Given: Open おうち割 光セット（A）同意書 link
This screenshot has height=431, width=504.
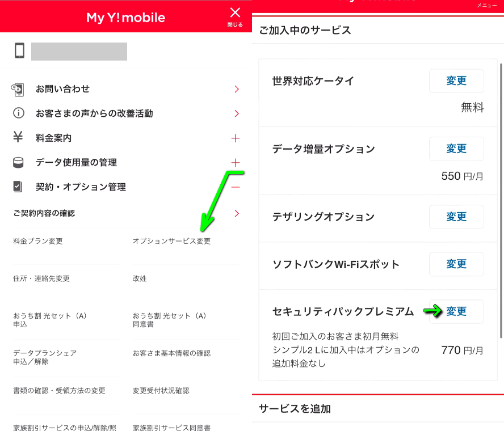Looking at the screenshot, I should tap(169, 320).
